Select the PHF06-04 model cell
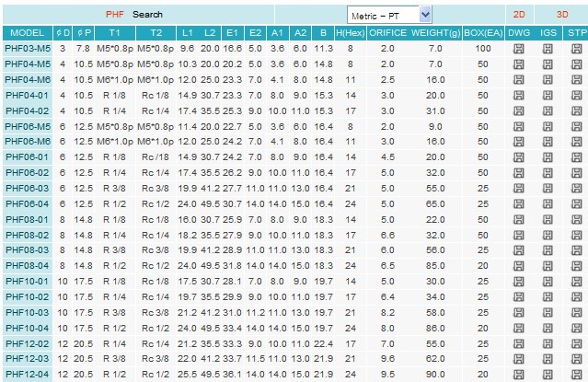Viewport: 588px width, 382px height. [x=27, y=203]
